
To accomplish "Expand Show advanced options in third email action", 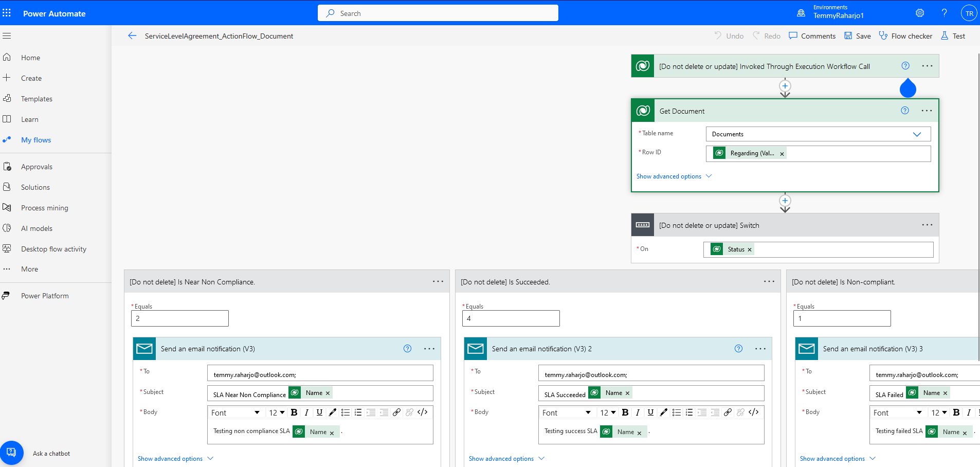I will [x=838, y=459].
